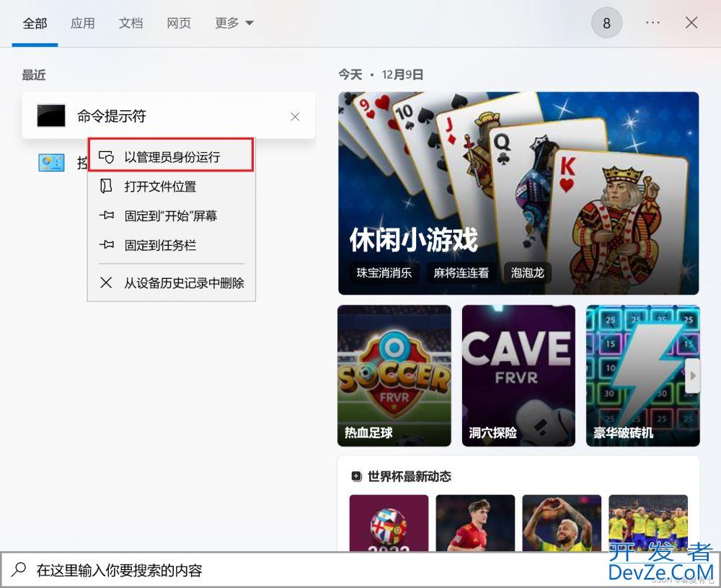This screenshot has height=588, width=721.
Task: Open the Command Prompt black icon
Action: (51, 115)
